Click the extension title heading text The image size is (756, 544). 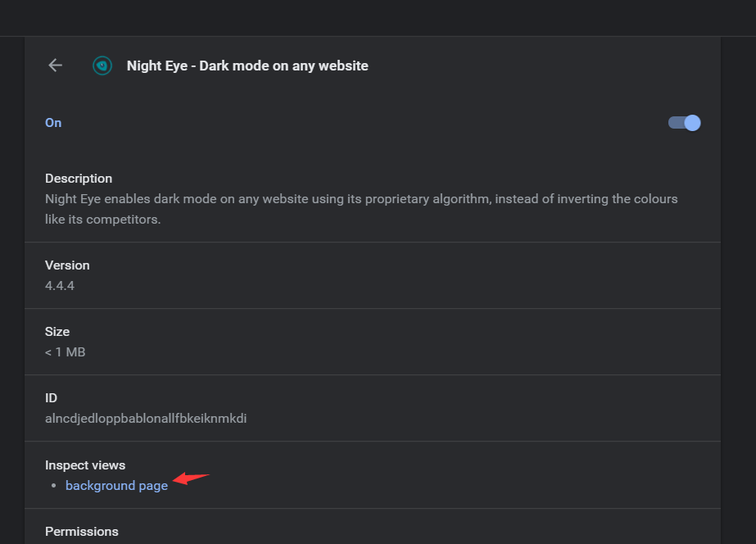click(247, 66)
